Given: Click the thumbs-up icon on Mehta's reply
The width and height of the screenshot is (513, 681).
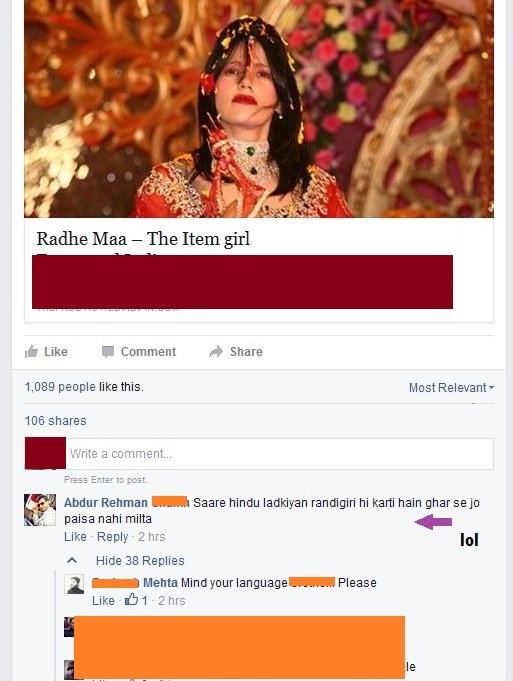Looking at the screenshot, I should point(131,600).
